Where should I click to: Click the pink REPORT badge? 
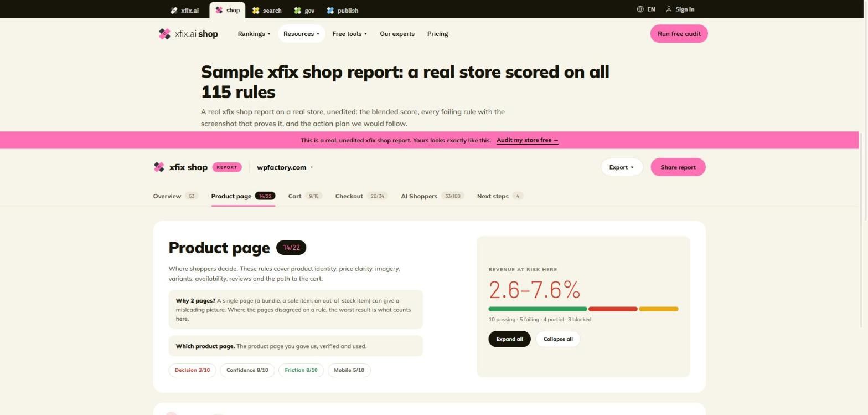click(x=227, y=167)
